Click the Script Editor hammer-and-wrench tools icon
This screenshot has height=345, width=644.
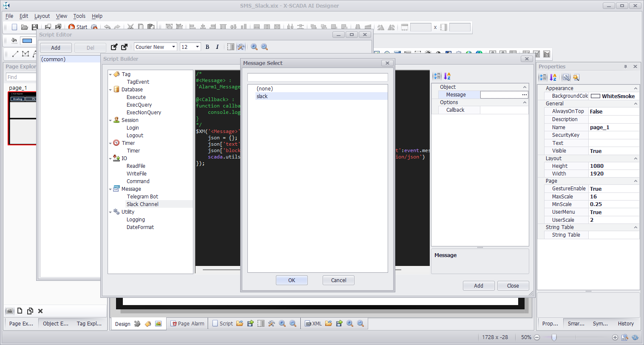pyautogui.click(x=241, y=47)
